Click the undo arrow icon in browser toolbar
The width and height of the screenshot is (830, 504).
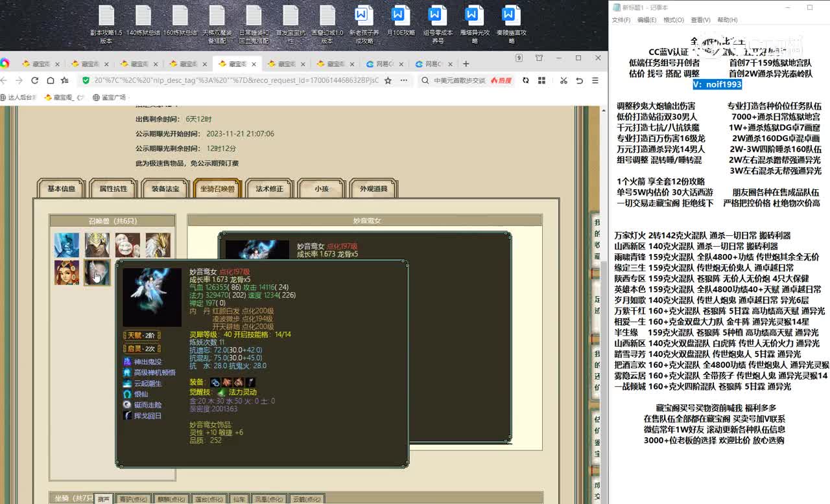point(579,80)
